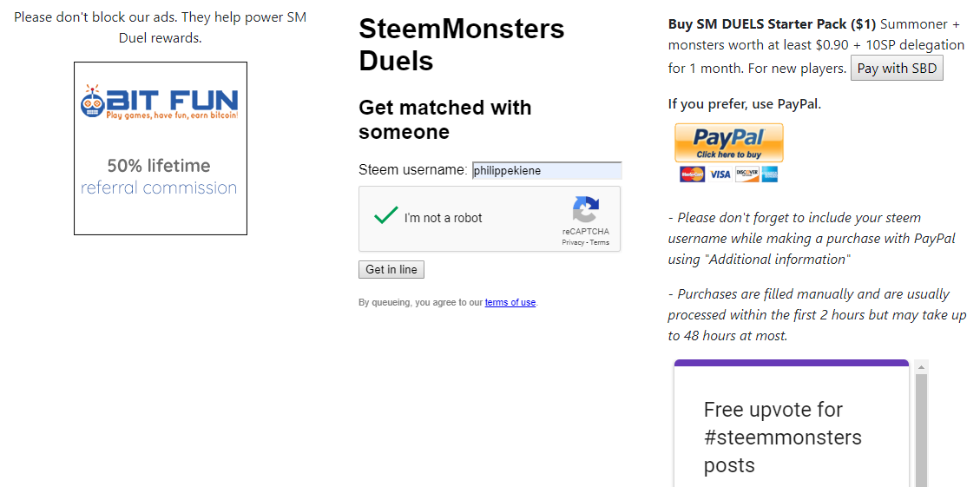Click the Visa card icon
The image size is (980, 487).
[x=720, y=174]
